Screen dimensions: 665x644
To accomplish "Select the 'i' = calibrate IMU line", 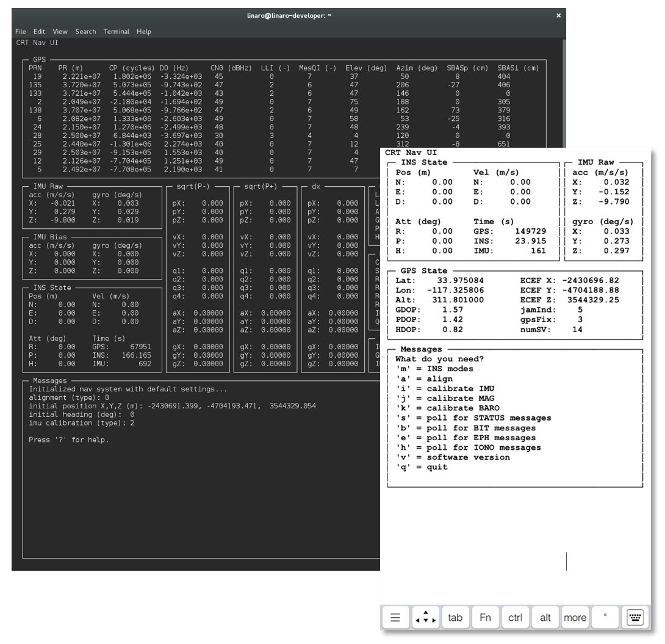I will click(x=445, y=388).
